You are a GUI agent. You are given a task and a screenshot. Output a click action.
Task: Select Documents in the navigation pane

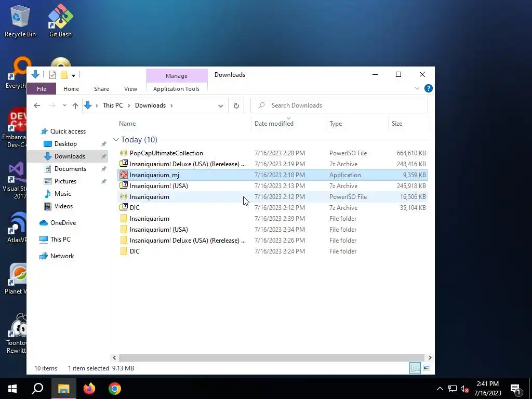click(x=70, y=169)
